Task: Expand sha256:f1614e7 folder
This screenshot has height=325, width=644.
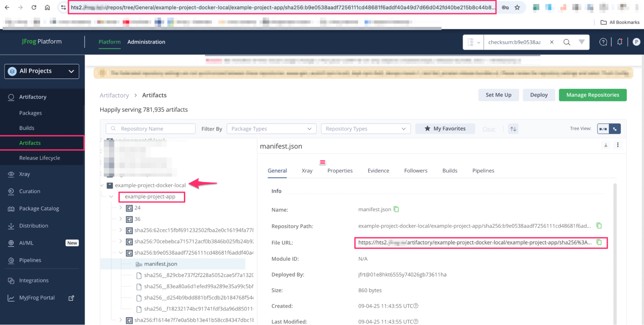Action: 120,320
